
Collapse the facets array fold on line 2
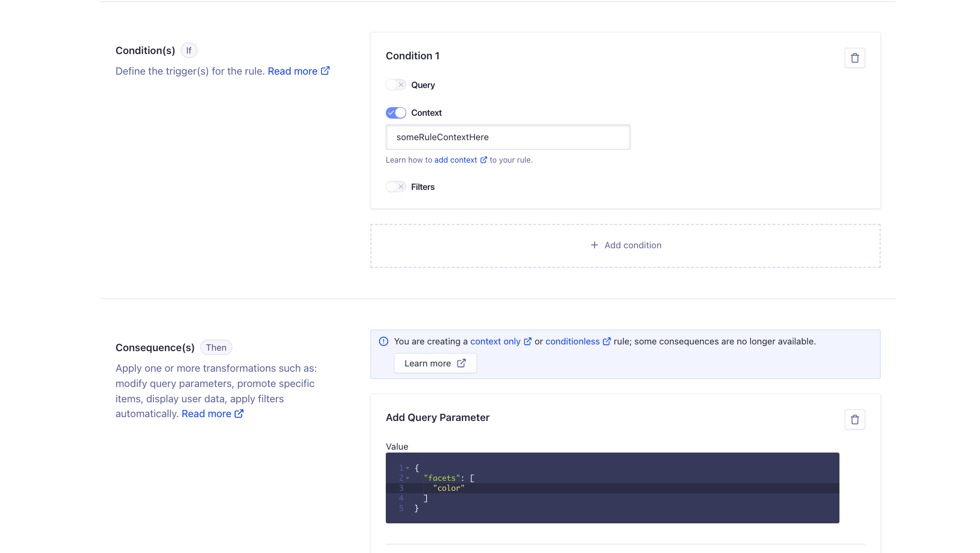[408, 478]
